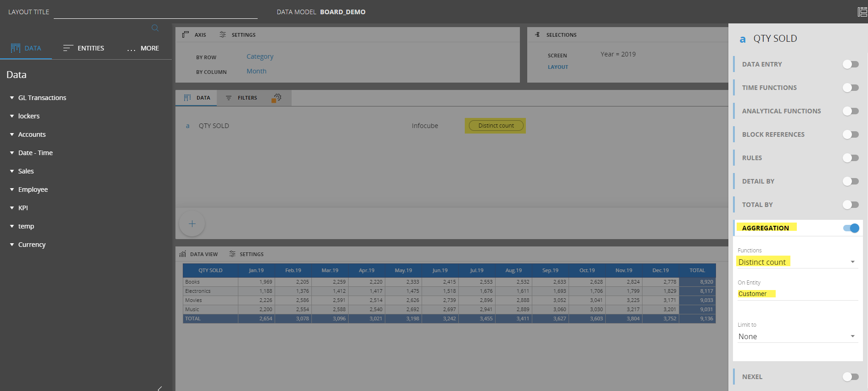868x391 pixels.
Task: Click the block settings icon beside Filters
Action: pos(276,98)
